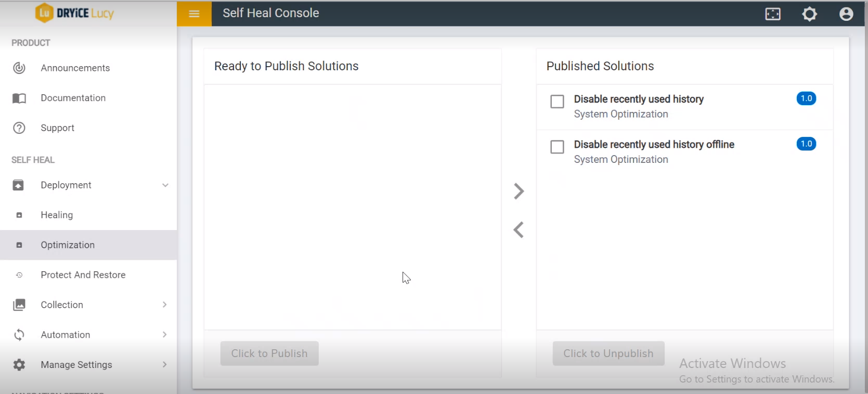Collapse the Deployment menu chevron
The height and width of the screenshot is (394, 868).
click(165, 185)
